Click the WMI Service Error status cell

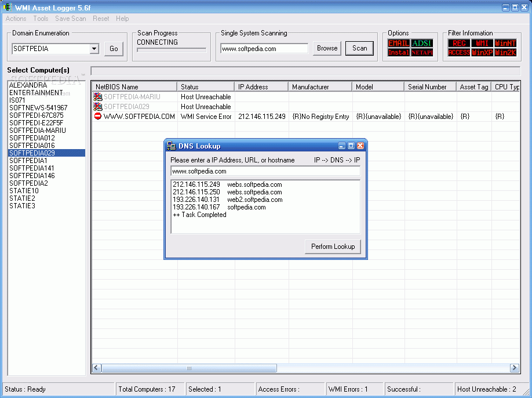pos(206,117)
